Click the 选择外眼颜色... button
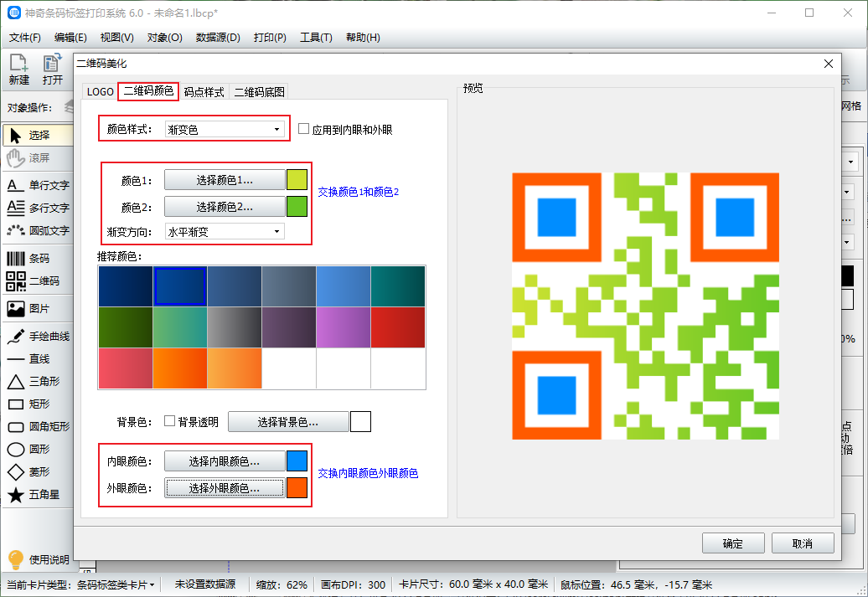 225,488
